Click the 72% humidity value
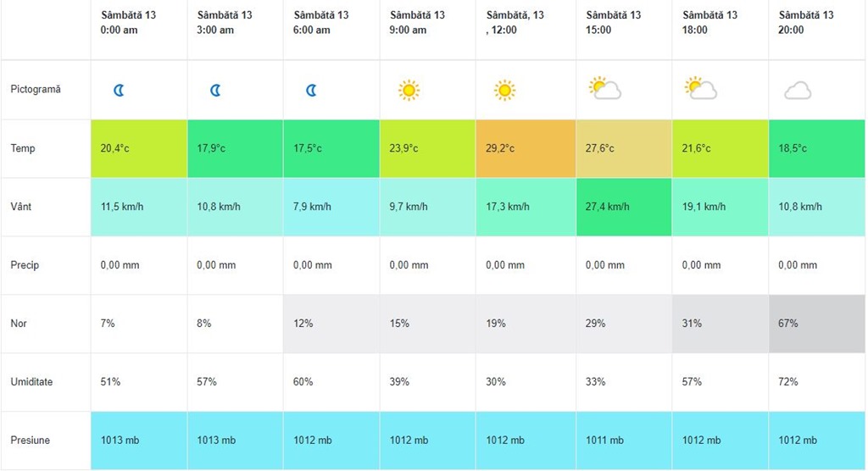The image size is (868, 471). [x=788, y=382]
